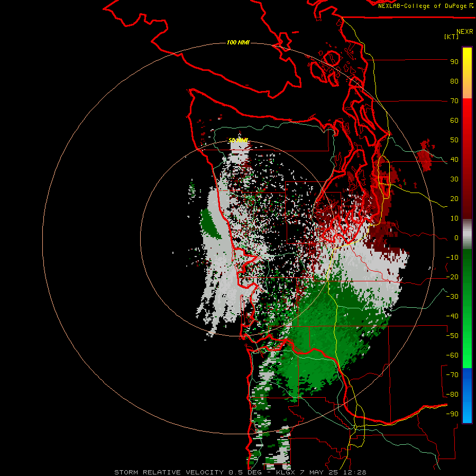Click the 80 value on the velocity scale
Screen dimensions: 476x476
pyautogui.click(x=454, y=81)
